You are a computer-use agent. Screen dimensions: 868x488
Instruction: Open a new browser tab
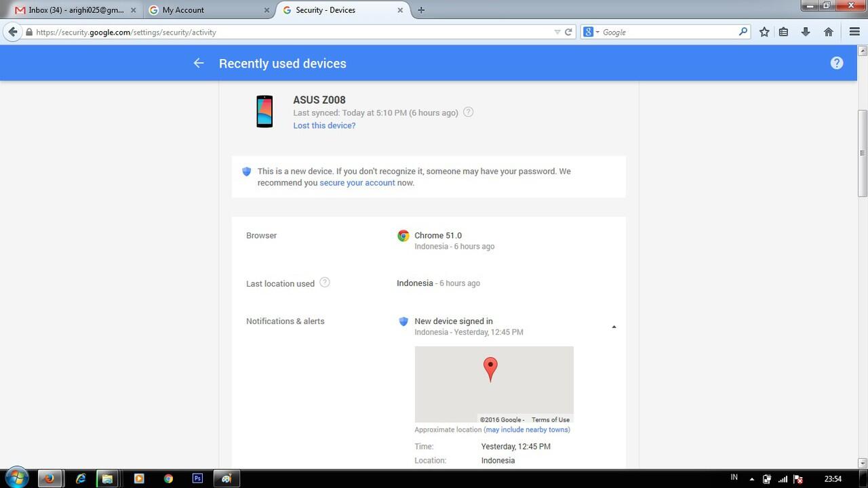coord(421,10)
